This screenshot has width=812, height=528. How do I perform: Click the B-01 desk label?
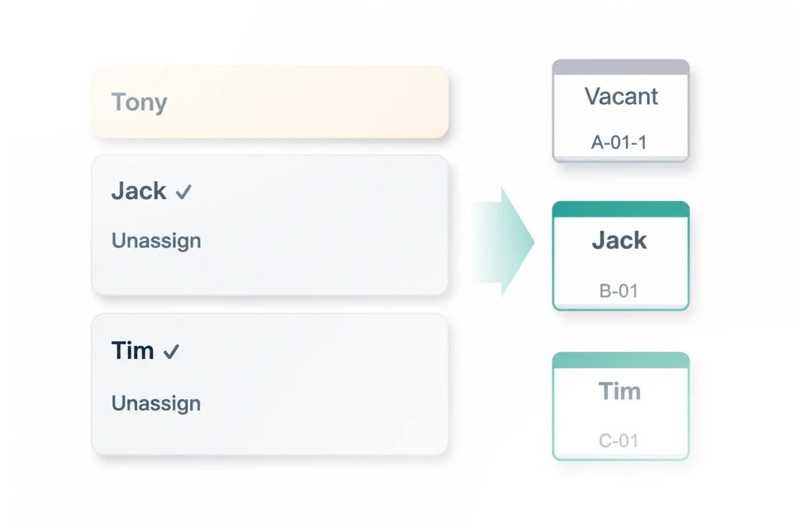619,291
